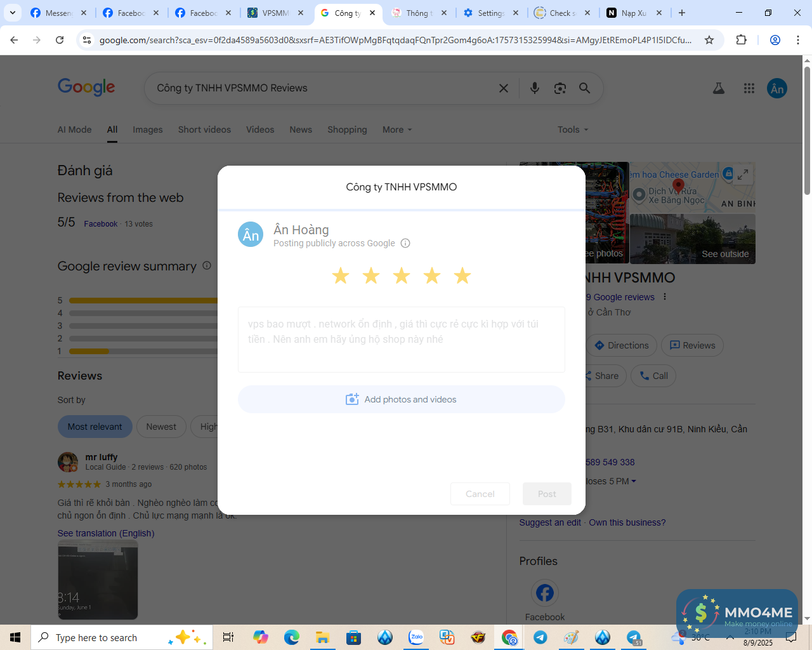Bookmark this page with star icon
The height and width of the screenshot is (650, 812).
coord(709,40)
